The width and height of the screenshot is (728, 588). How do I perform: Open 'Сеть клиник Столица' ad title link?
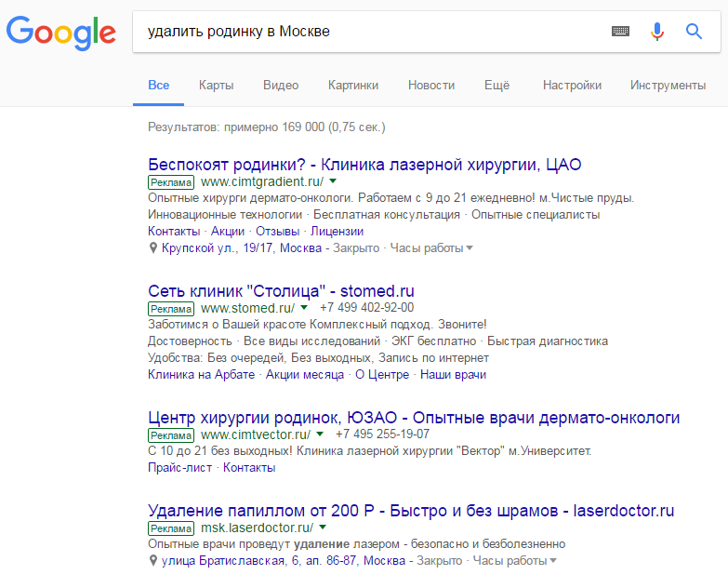[281, 291]
